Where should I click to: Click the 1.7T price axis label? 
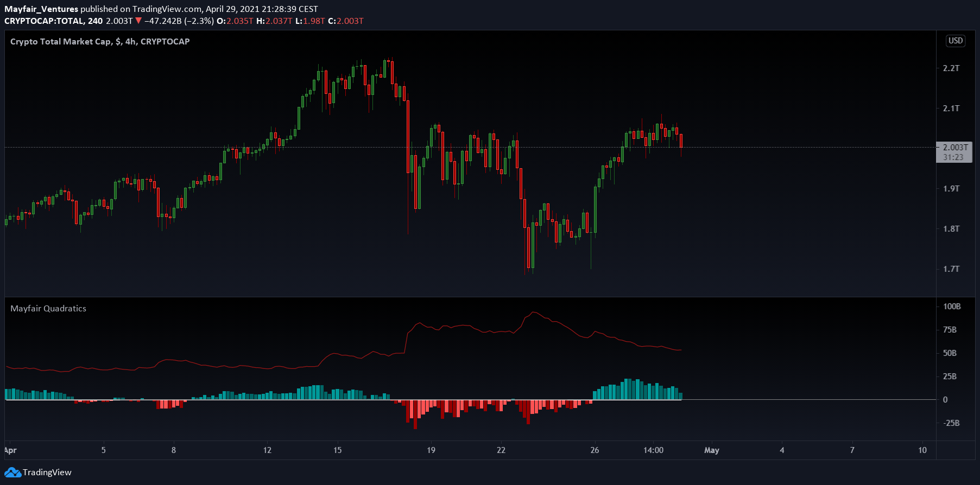tap(951, 269)
